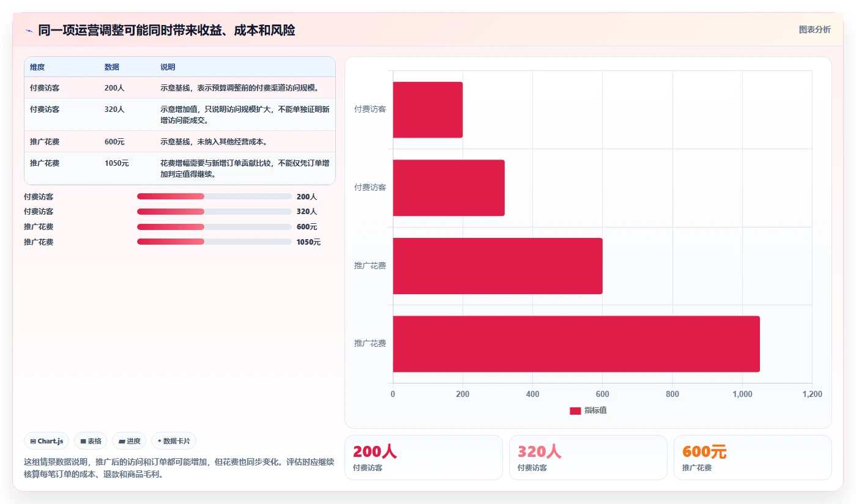Click the 320人 value beside its progress bar
The image size is (856, 504).
click(x=307, y=212)
